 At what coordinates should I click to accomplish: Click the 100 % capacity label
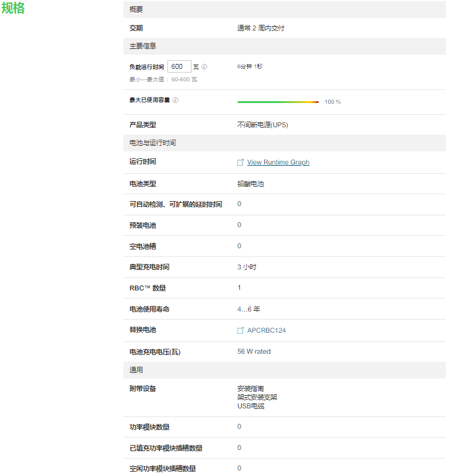click(332, 102)
